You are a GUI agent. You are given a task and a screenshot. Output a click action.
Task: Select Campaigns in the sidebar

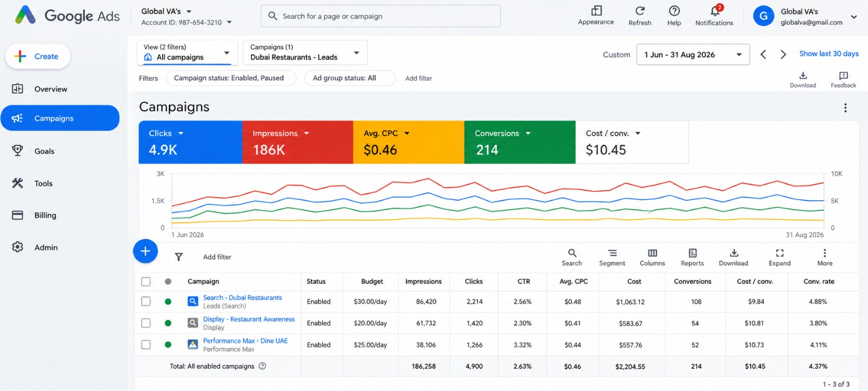tap(60, 118)
